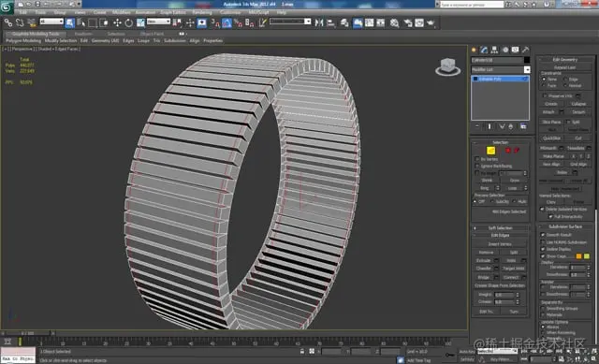Open the selection filter dropdown
Image resolution: width=599 pixels, height=364 pixels.
51,22
